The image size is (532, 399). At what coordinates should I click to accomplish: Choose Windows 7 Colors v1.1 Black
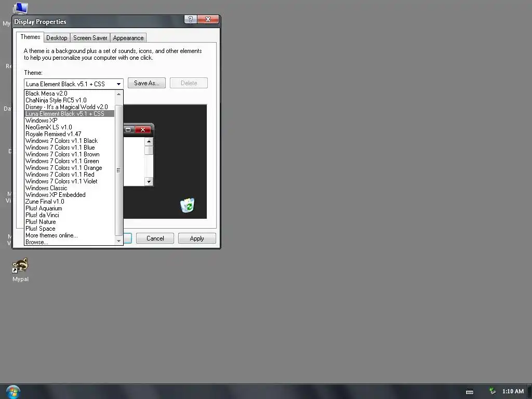point(70,141)
